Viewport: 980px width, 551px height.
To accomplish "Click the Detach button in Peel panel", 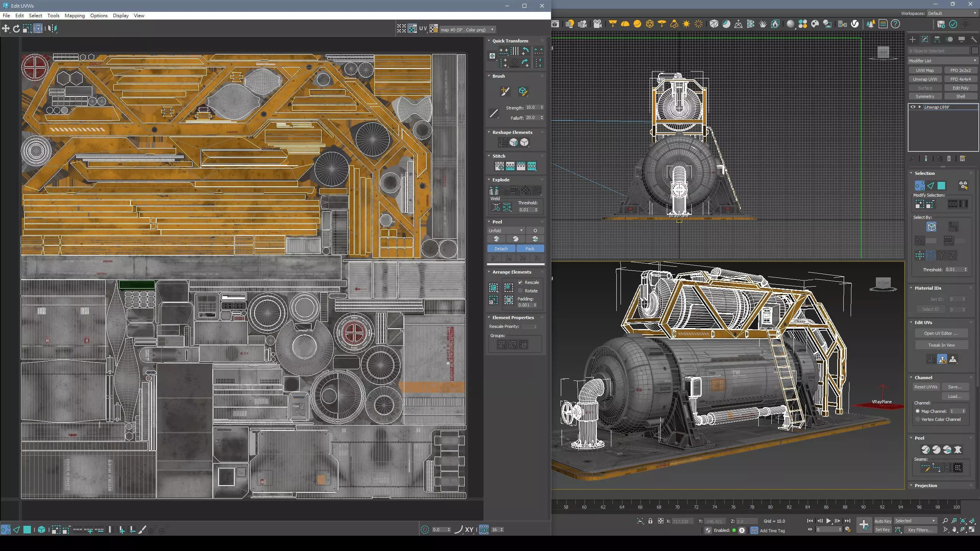I will 501,249.
